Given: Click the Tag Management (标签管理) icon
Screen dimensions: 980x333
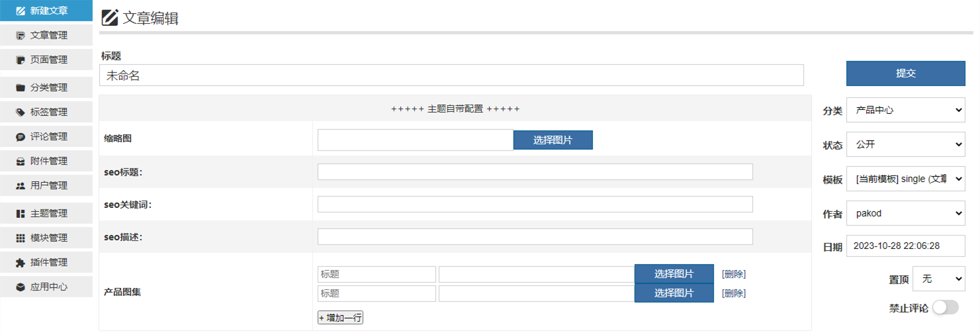Looking at the screenshot, I should (21, 112).
